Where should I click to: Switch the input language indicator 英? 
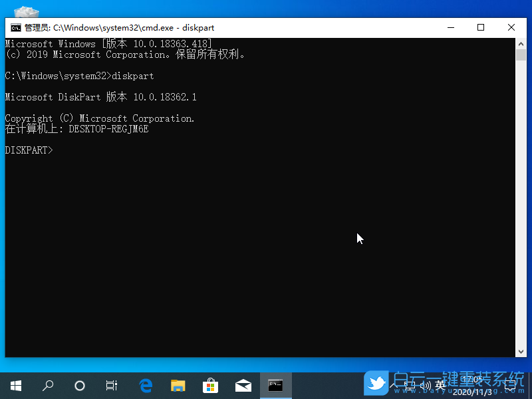click(440, 385)
